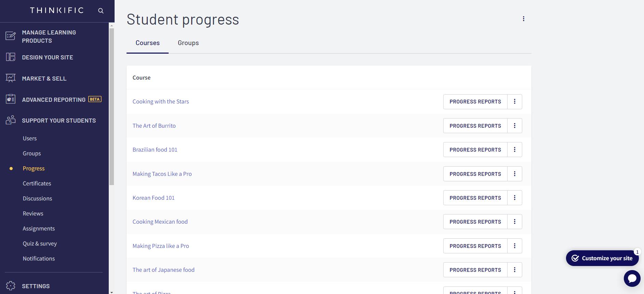The height and width of the screenshot is (294, 644).
Task: Switch to the Groups tab
Action: (x=188, y=43)
